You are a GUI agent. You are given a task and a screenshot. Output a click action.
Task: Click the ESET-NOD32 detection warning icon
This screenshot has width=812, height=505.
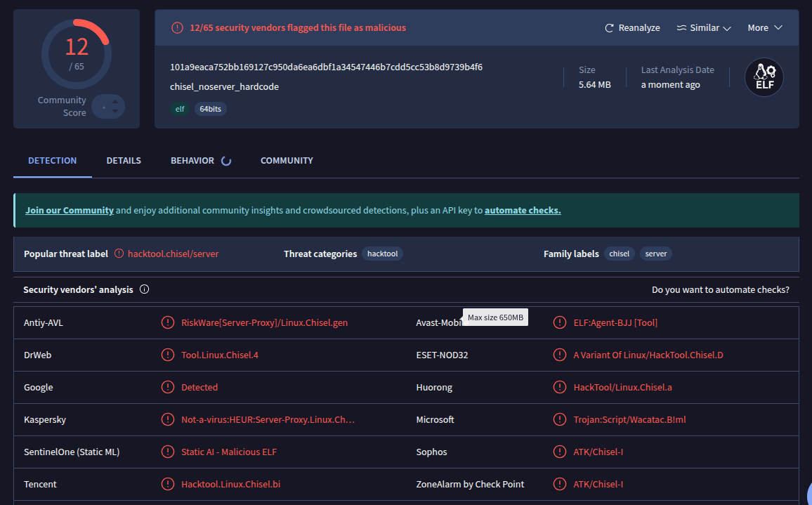click(x=559, y=355)
